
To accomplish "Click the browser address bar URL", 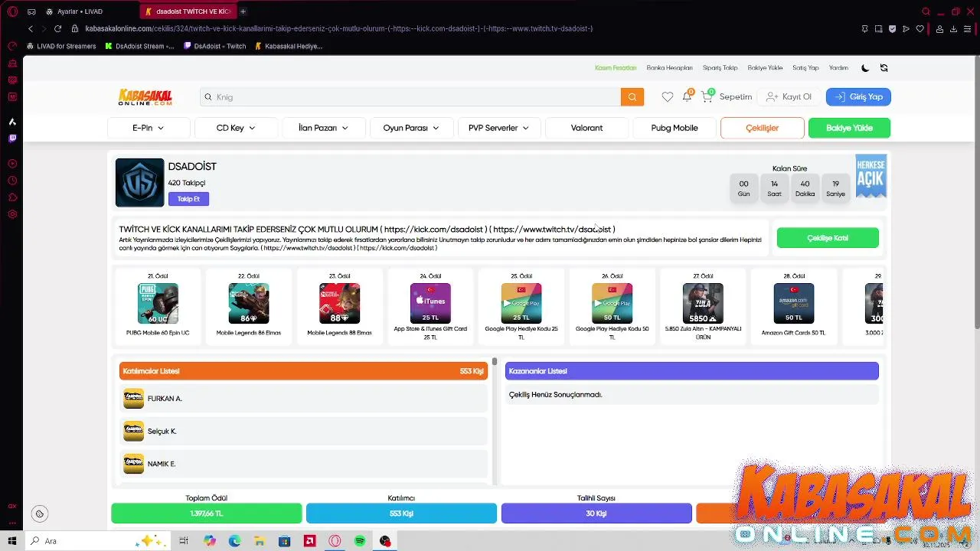I will [x=339, y=28].
